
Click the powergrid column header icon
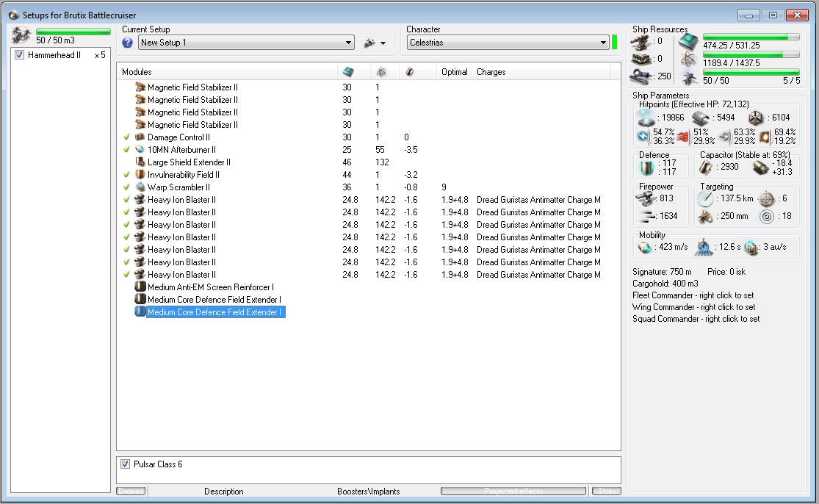coord(381,72)
